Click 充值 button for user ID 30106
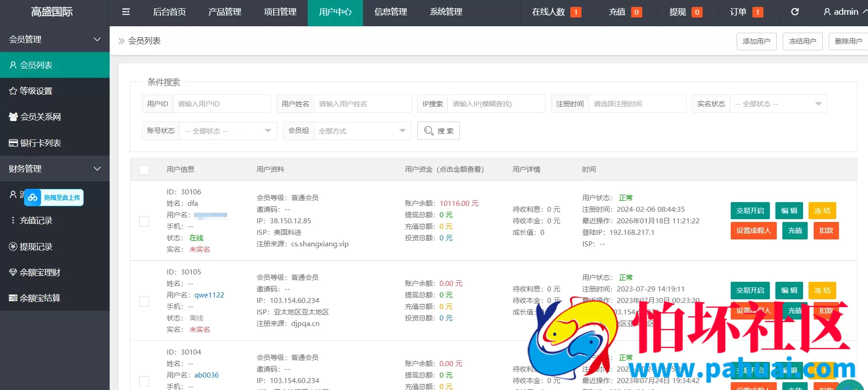 point(795,231)
